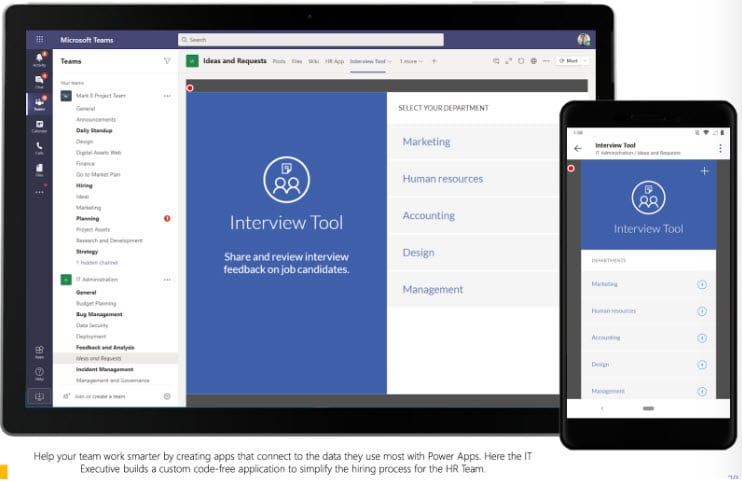Image resolution: width=742 pixels, height=481 pixels.
Task: Open Help from the Teams left rail
Action: (x=39, y=374)
